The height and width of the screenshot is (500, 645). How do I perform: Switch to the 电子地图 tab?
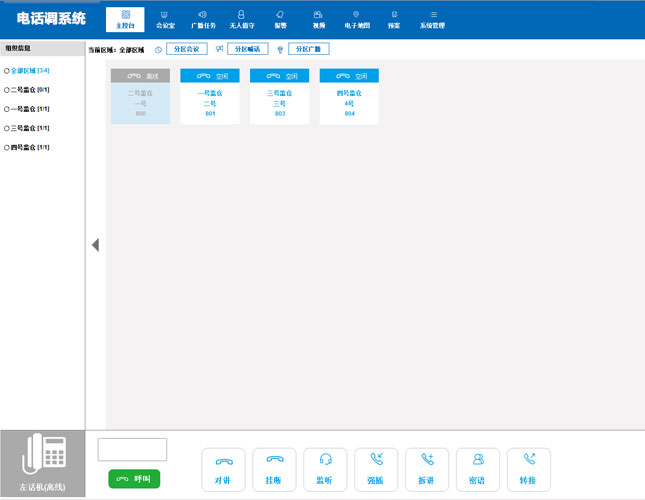tap(356, 20)
